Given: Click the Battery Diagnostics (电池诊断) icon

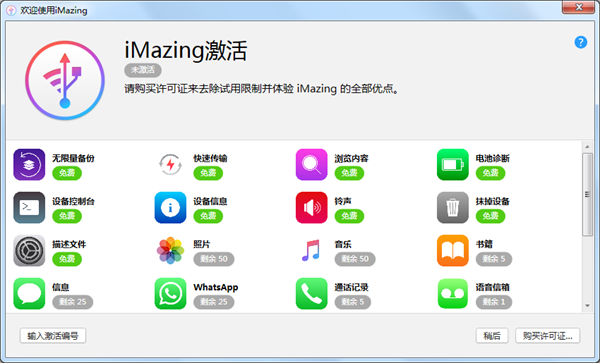Looking at the screenshot, I should (453, 164).
